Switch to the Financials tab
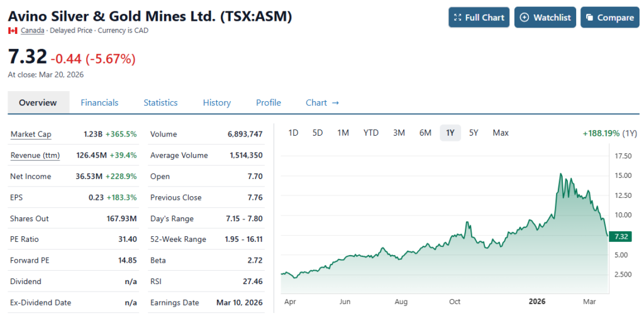The height and width of the screenshot is (318, 644). (x=99, y=102)
